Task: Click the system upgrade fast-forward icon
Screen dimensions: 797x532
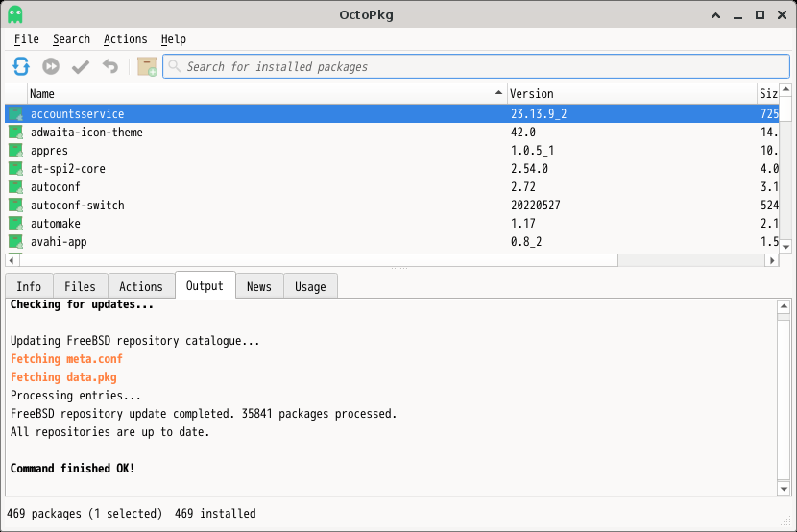Action: [x=50, y=66]
